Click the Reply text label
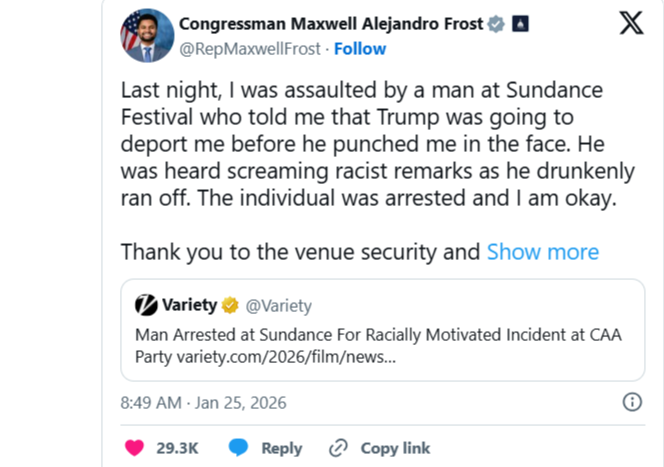 pyautogui.click(x=281, y=448)
